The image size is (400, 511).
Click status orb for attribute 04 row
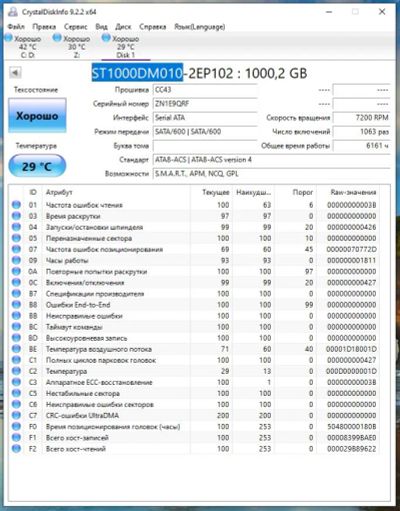tap(16, 227)
